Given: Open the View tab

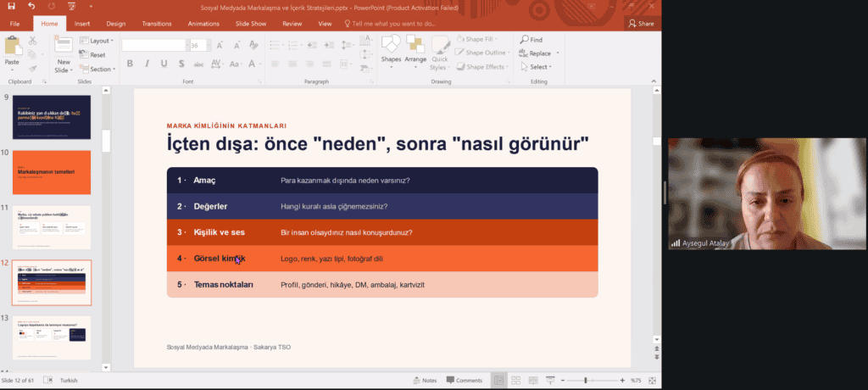Looking at the screenshot, I should pos(325,24).
